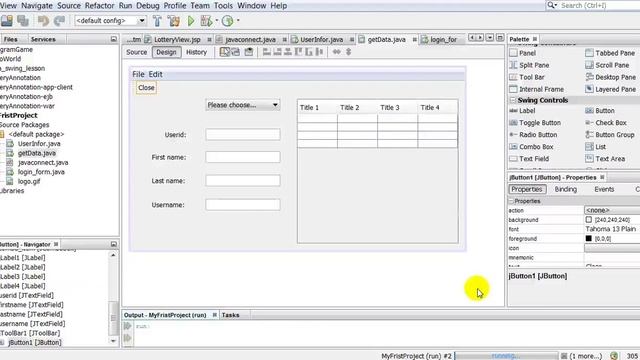The image size is (640, 360).
Task: Click the First name text field
Action: (243, 157)
